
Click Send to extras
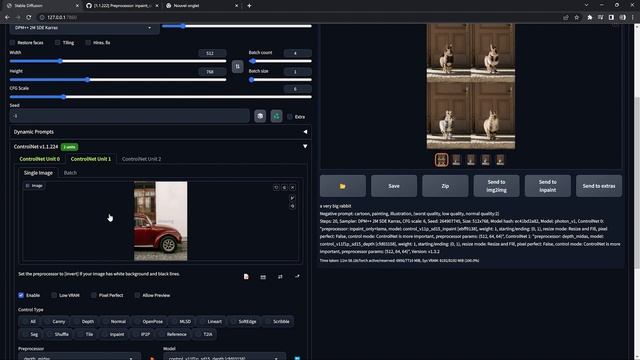(599, 186)
